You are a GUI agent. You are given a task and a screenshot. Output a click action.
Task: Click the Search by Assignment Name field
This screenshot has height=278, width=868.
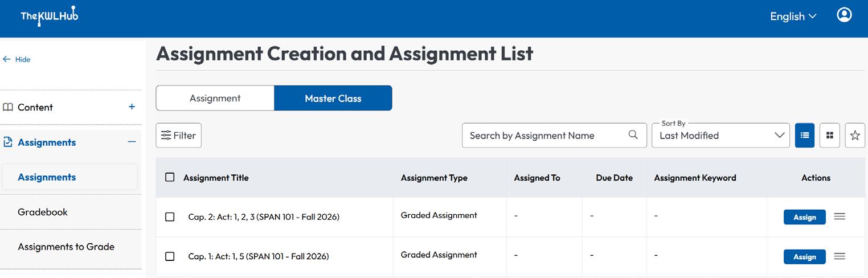click(554, 136)
